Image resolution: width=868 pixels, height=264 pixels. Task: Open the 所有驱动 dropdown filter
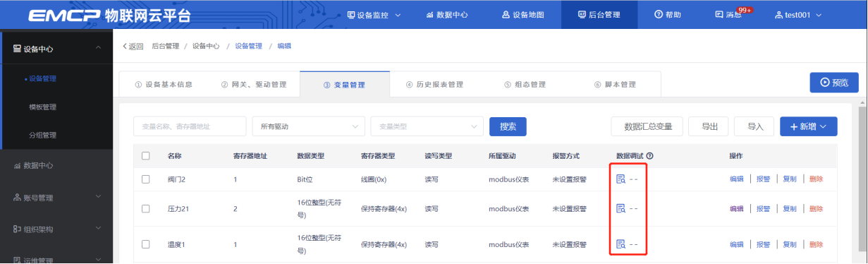pyautogui.click(x=308, y=126)
